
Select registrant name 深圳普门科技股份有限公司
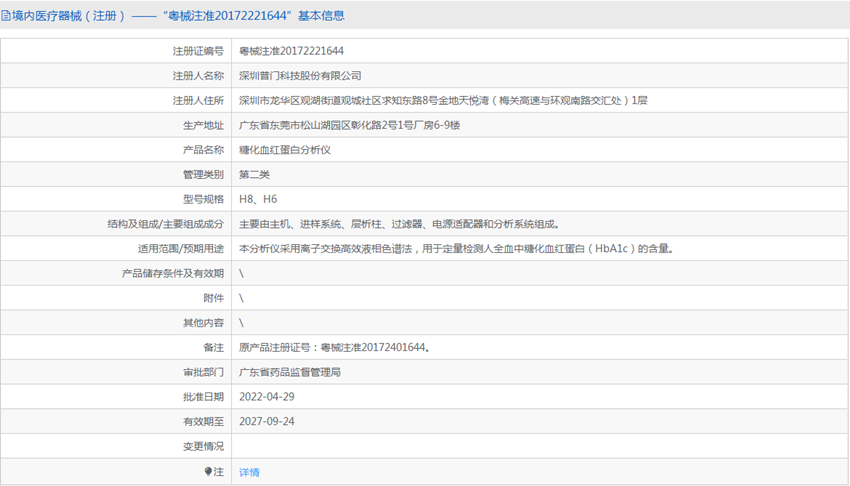click(300, 76)
